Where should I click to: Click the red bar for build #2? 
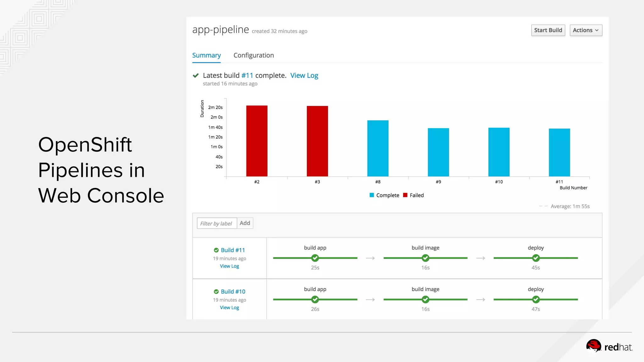click(257, 141)
